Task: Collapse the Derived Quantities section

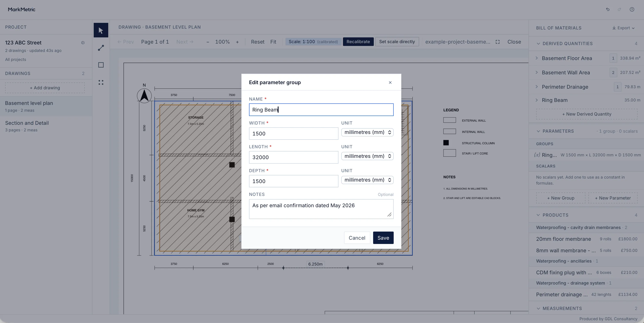Action: pos(538,43)
